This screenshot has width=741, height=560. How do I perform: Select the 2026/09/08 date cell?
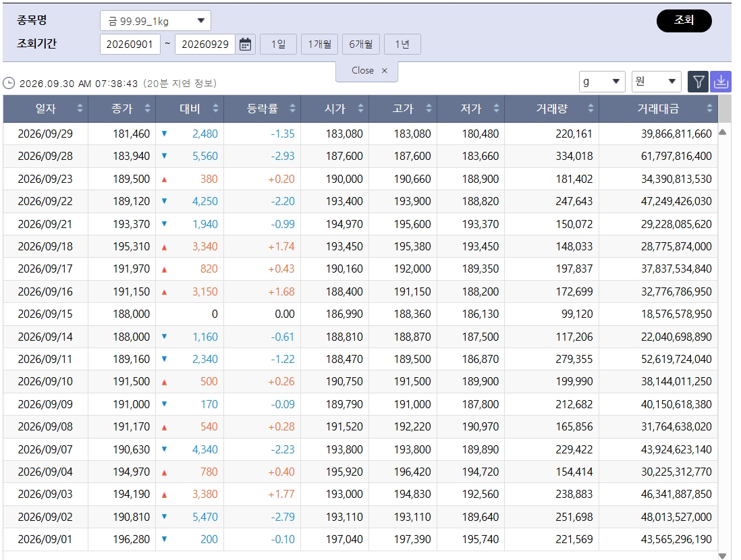45,426
